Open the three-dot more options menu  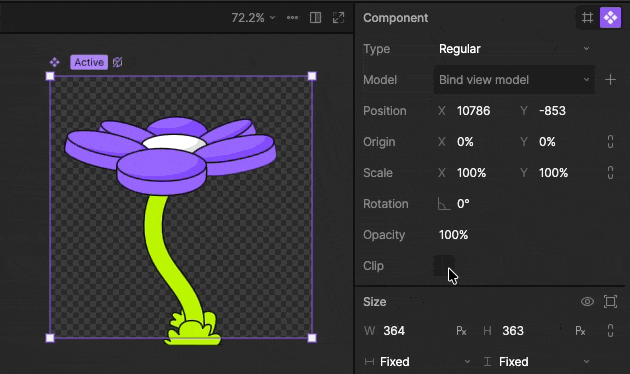point(292,18)
